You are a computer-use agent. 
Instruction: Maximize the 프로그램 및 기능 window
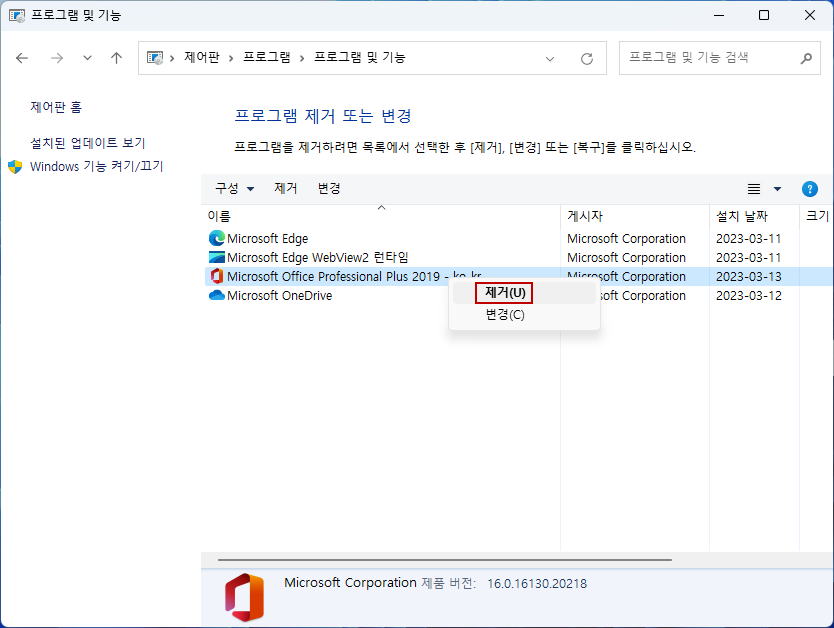point(764,15)
